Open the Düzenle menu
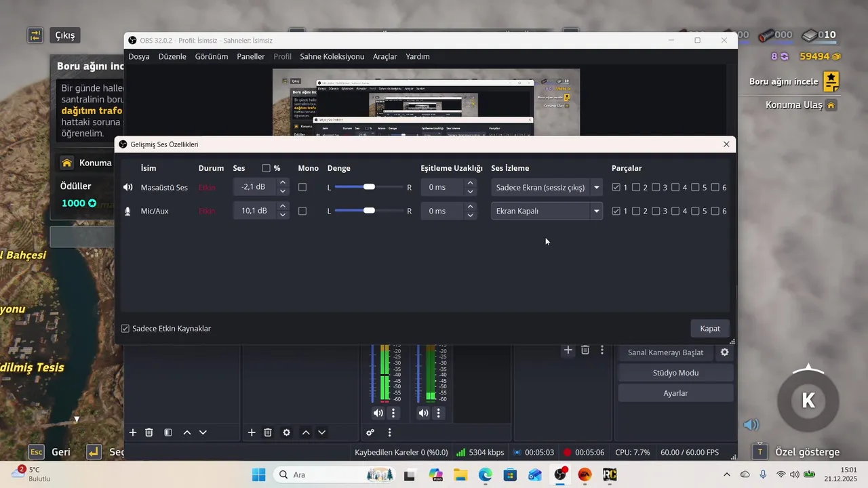The height and width of the screenshot is (488, 868). [172, 56]
